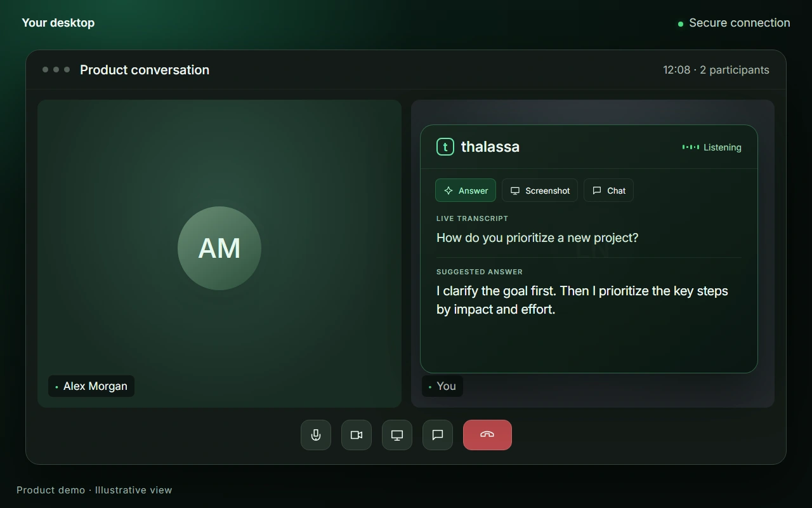Click the thalassa name text

point(490,147)
